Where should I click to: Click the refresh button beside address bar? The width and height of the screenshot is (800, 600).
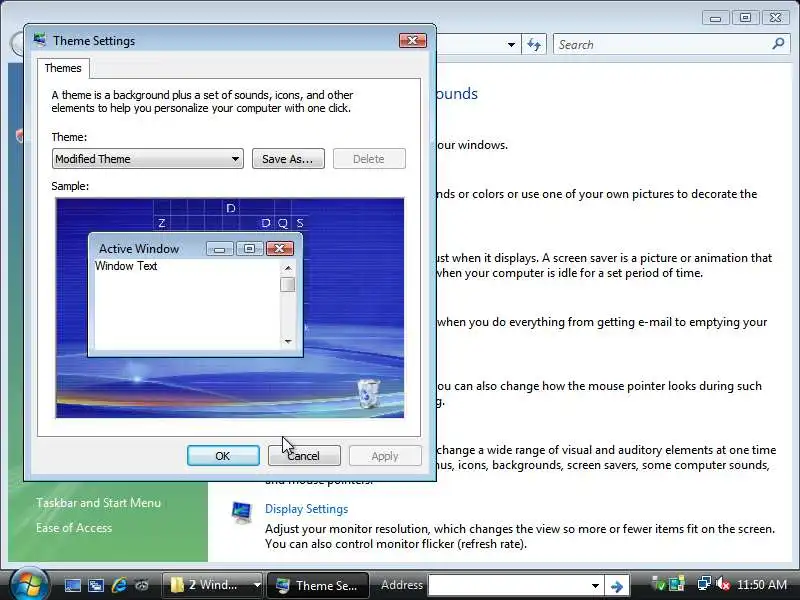click(x=534, y=44)
